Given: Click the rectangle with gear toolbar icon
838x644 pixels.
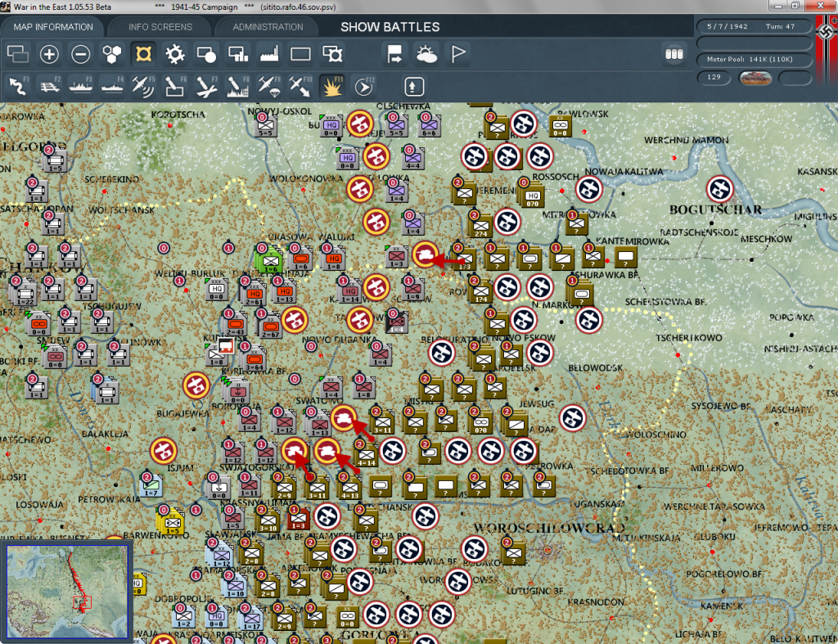Looking at the screenshot, I should click(x=332, y=54).
